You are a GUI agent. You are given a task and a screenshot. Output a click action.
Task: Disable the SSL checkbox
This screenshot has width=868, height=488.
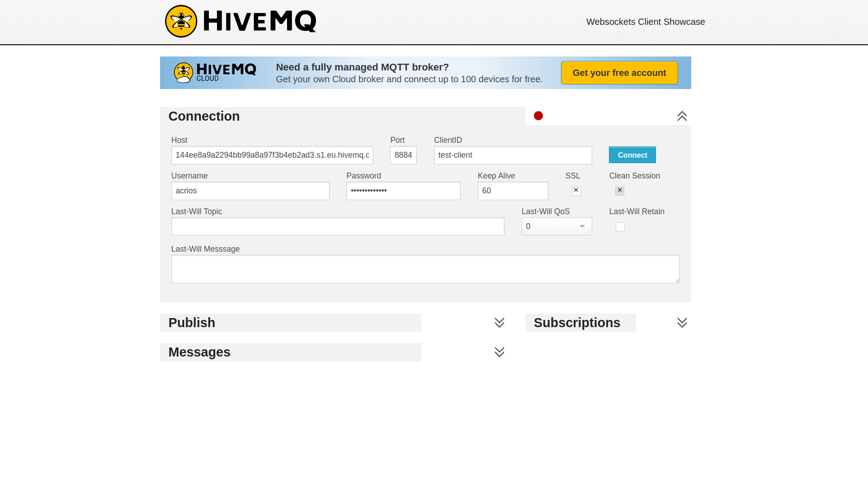tap(576, 191)
